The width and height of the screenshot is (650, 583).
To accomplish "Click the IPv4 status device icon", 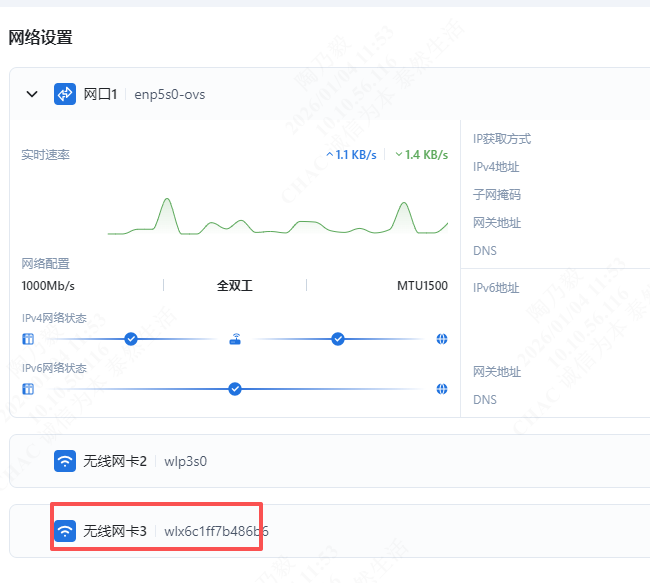I will point(28,339).
